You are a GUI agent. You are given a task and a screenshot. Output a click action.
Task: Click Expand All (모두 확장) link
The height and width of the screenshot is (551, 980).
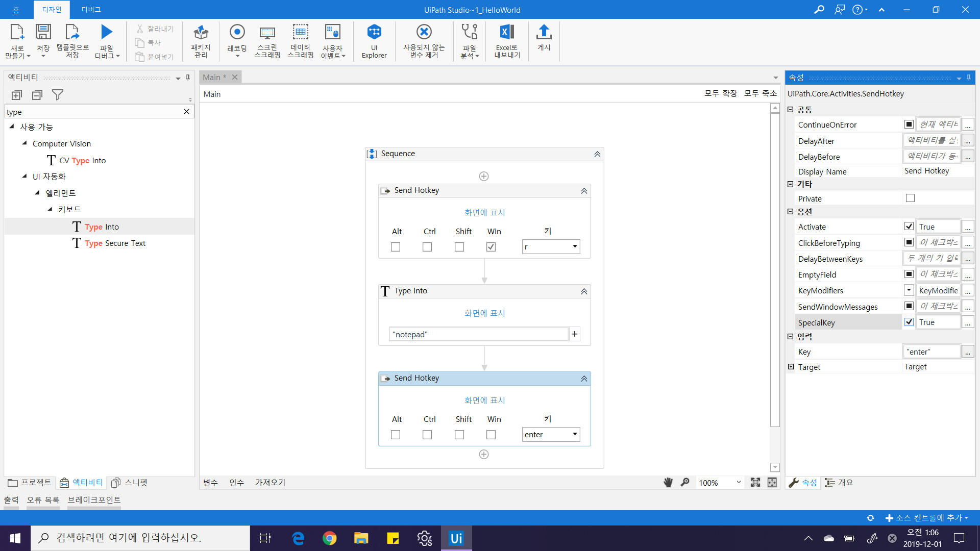pos(720,93)
